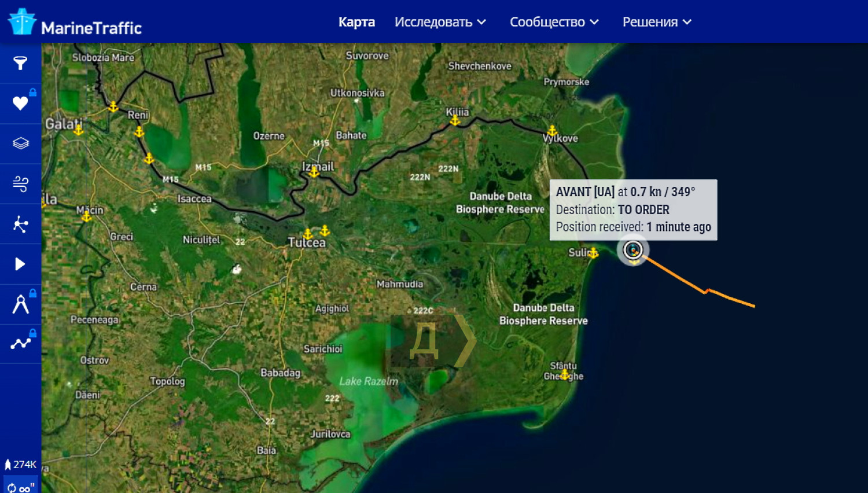Show the wind weather overlay
Screen dimensions: 868x493
(20, 184)
